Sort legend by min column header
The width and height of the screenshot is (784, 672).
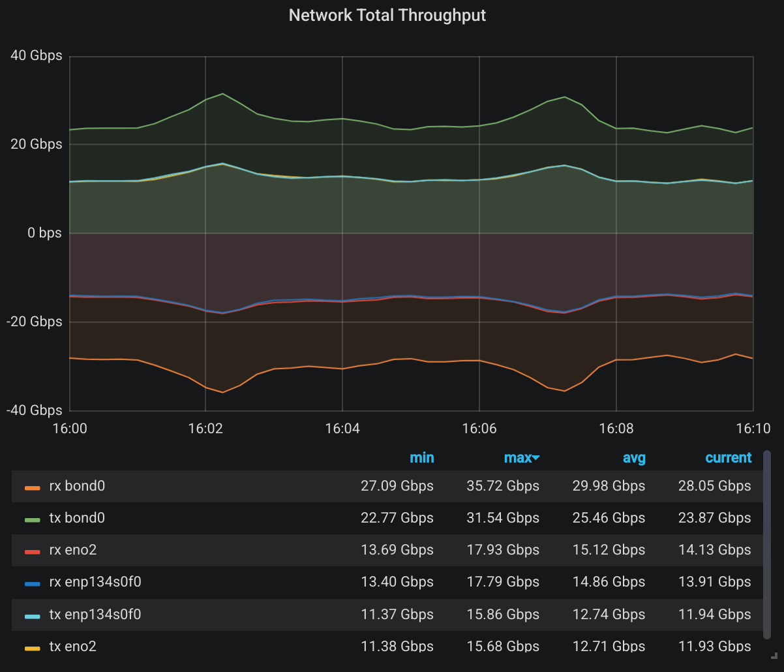(x=421, y=458)
